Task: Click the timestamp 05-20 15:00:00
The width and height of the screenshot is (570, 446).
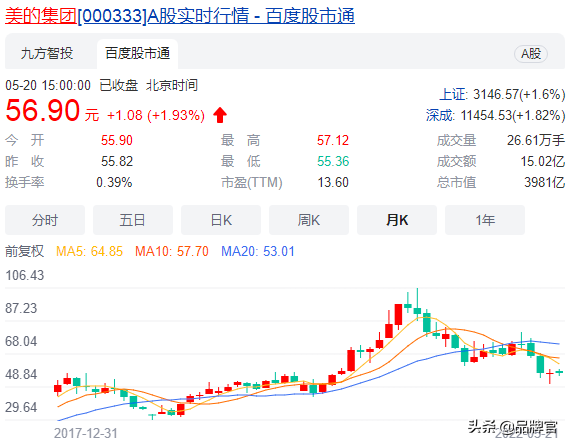Action: tap(48, 86)
